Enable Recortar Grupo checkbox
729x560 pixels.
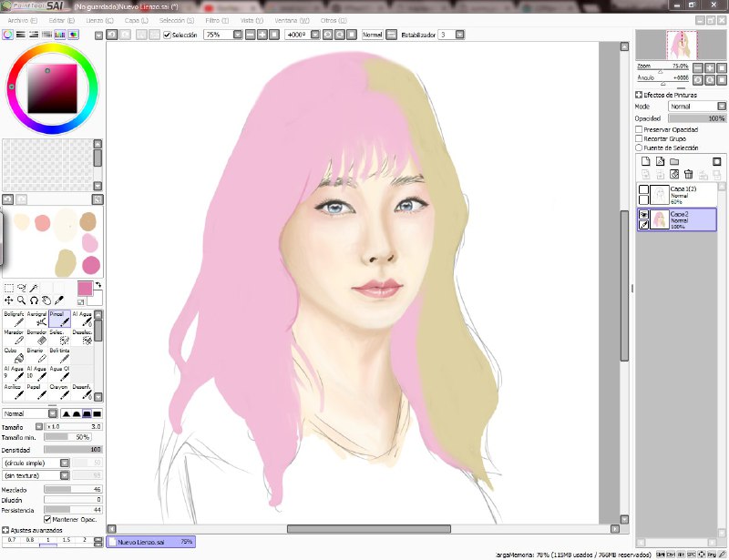(x=639, y=138)
